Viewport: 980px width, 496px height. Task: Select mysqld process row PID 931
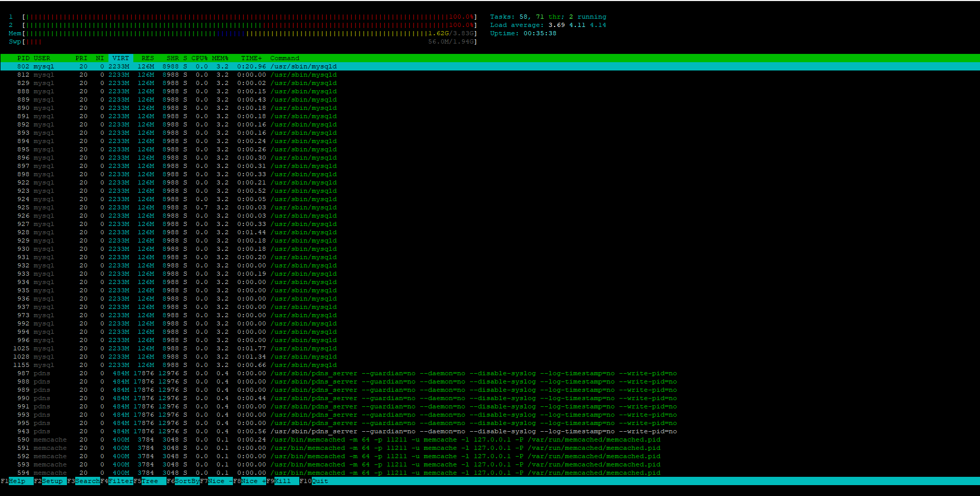[x=490, y=257]
